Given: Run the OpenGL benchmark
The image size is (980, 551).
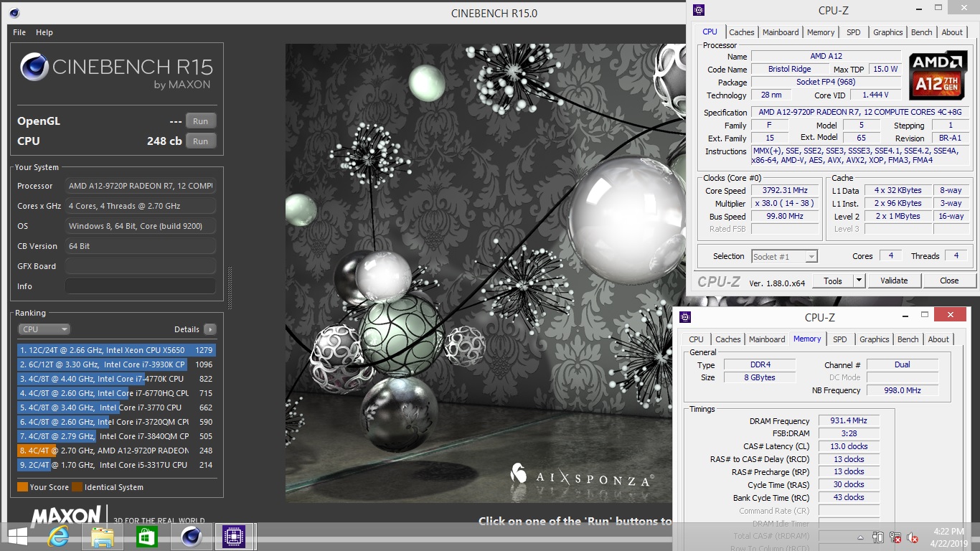Looking at the screenshot, I should pos(201,121).
